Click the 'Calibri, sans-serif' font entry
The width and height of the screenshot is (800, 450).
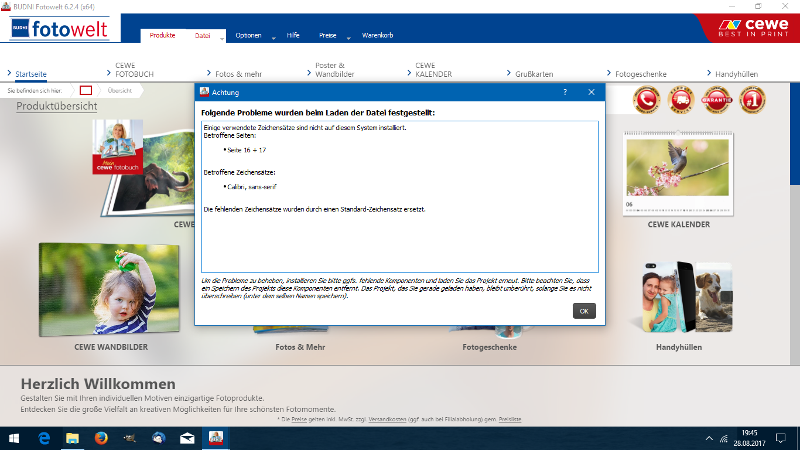(x=252, y=187)
